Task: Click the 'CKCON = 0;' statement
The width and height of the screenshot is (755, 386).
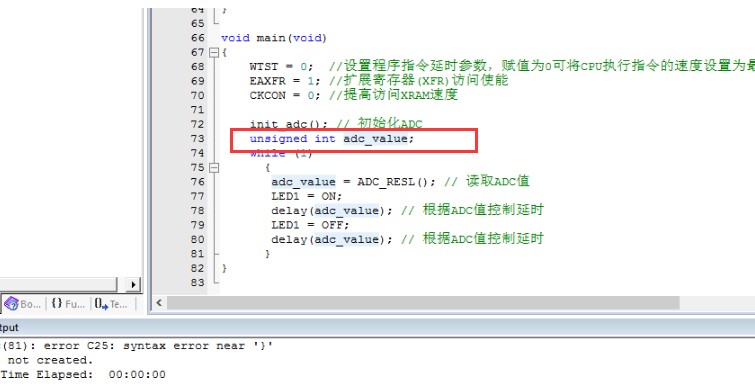Action: point(285,95)
